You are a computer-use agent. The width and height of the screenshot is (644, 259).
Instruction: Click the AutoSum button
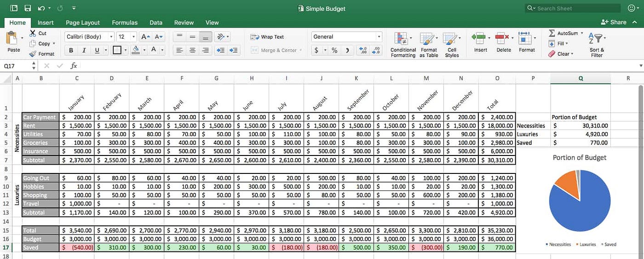[566, 33]
